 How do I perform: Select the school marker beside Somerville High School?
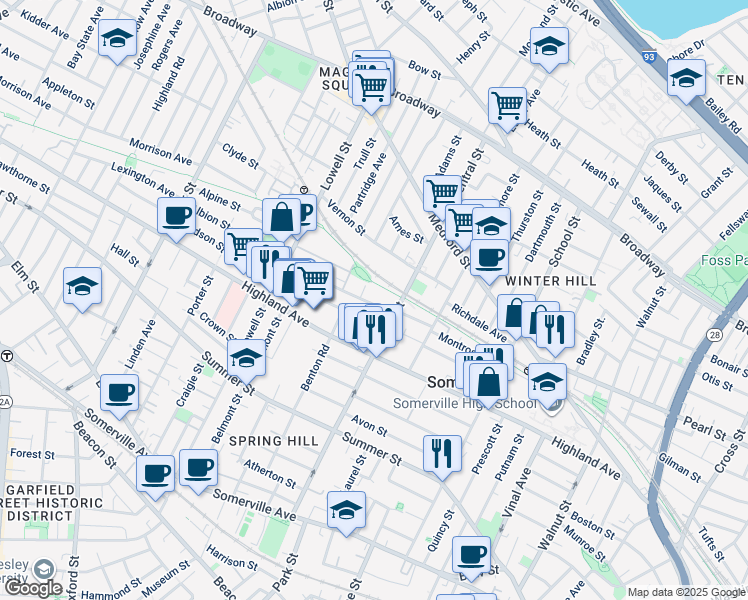(547, 380)
